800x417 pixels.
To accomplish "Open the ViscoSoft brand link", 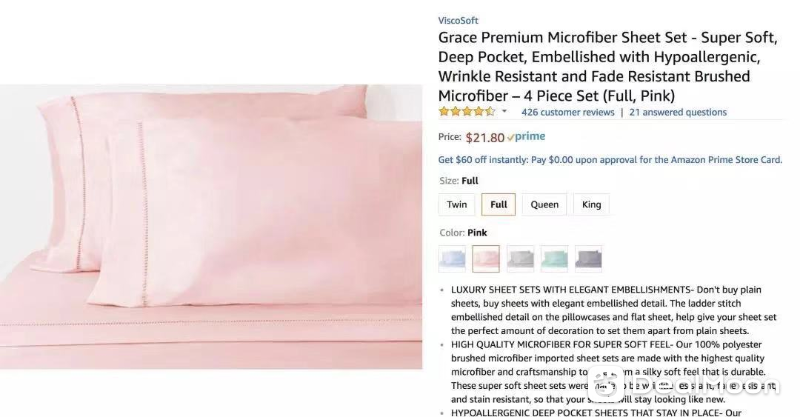I will pos(458,20).
